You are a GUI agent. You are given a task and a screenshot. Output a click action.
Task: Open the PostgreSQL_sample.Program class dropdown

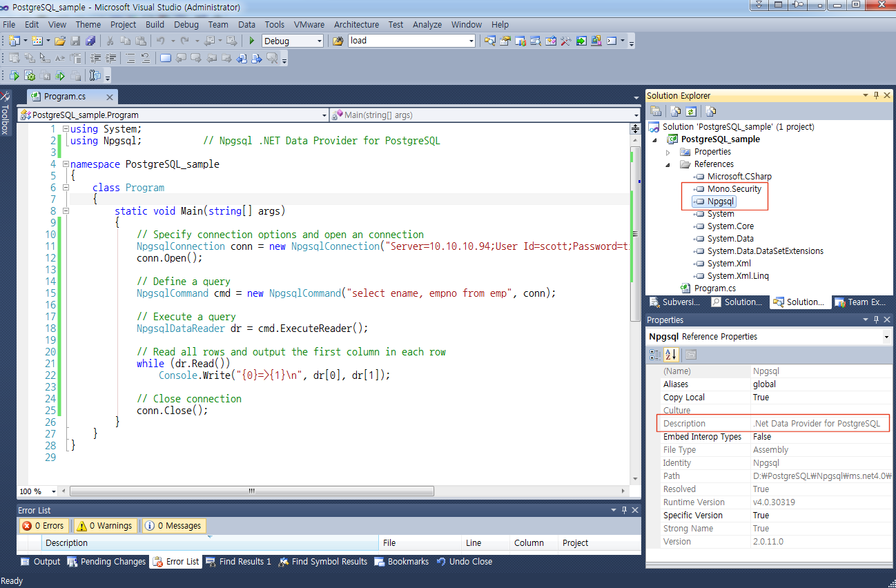click(324, 115)
